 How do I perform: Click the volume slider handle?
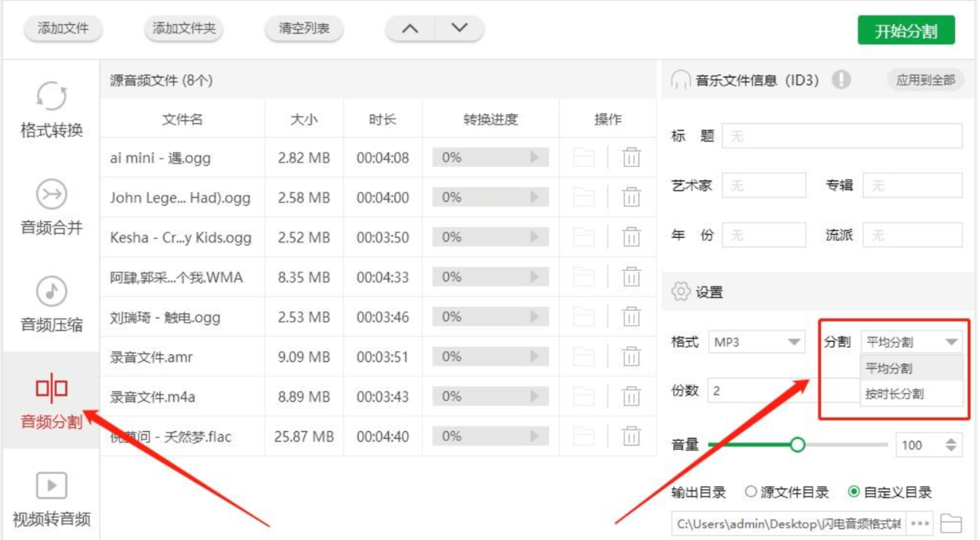point(797,444)
